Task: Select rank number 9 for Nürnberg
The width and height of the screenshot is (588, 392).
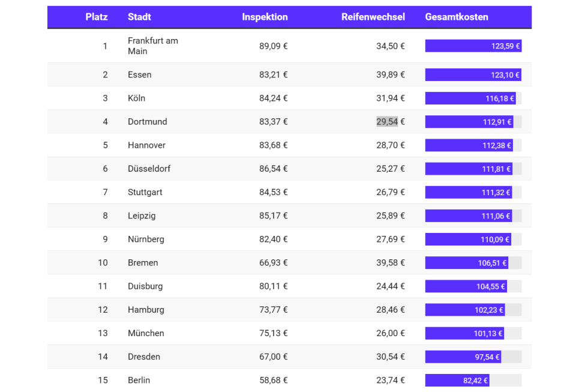Action: (x=105, y=240)
